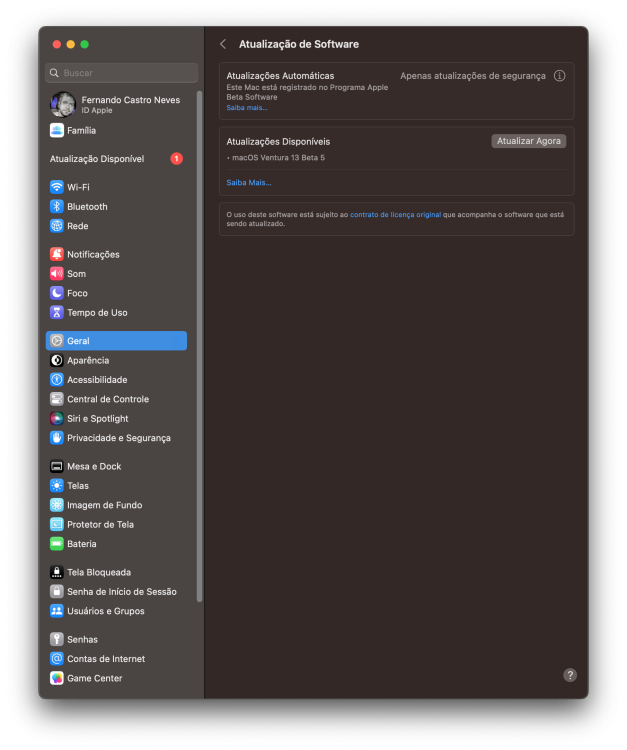Click the red close window button

pyautogui.click(x=56, y=44)
